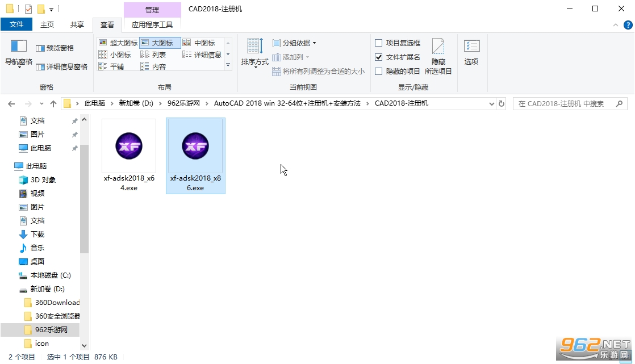Expand layout gallery more arrow
The width and height of the screenshot is (635, 364).
pos(228,65)
